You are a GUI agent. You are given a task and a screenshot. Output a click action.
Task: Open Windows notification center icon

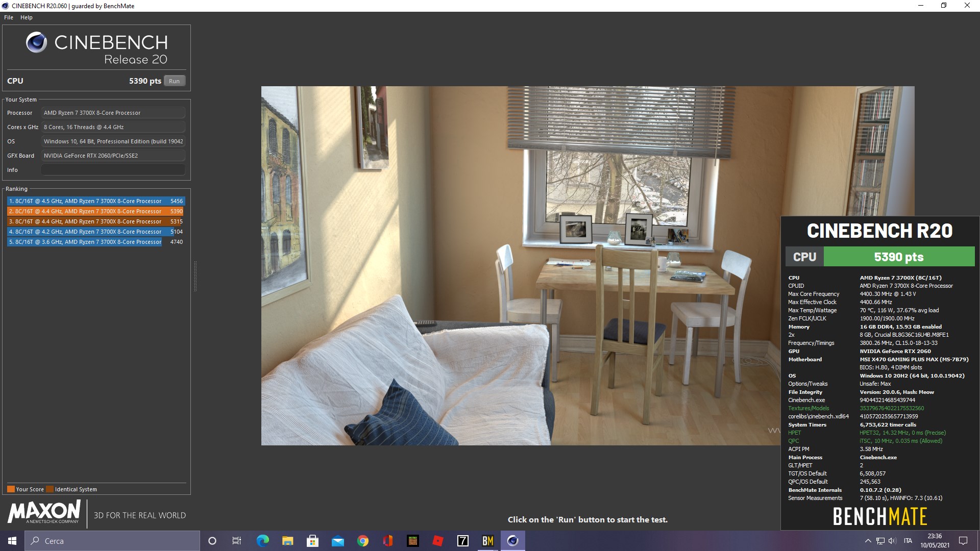coord(963,541)
